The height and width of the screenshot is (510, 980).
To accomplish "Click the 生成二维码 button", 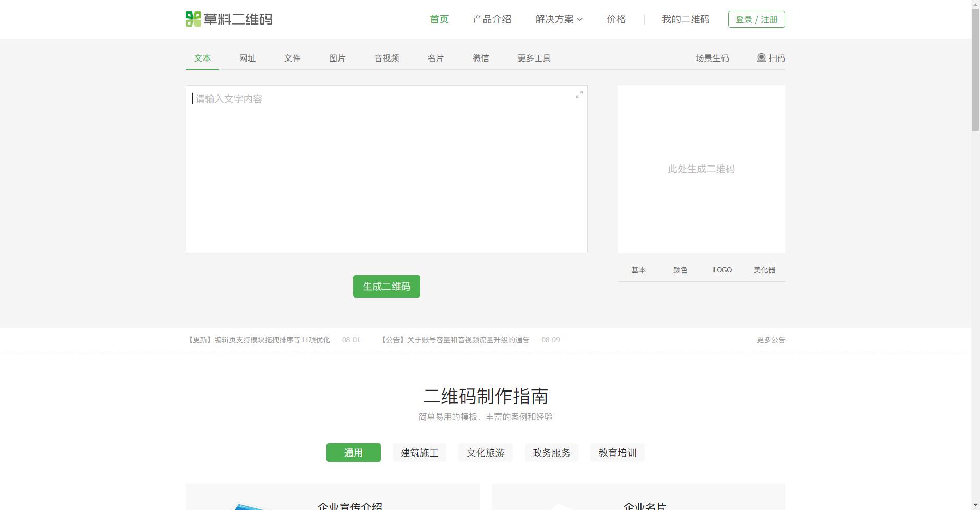I will tap(386, 286).
